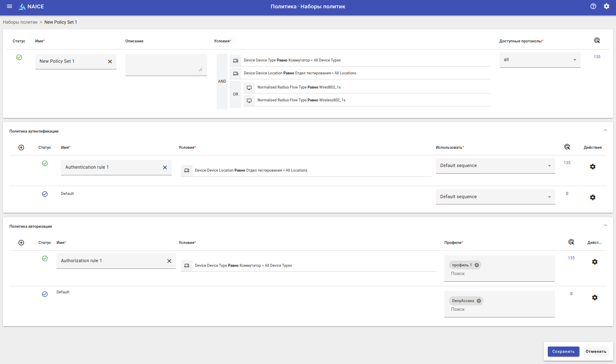The height and width of the screenshot is (364, 616).
Task: Open the hamburger navigation menu
Action: click(10, 7)
